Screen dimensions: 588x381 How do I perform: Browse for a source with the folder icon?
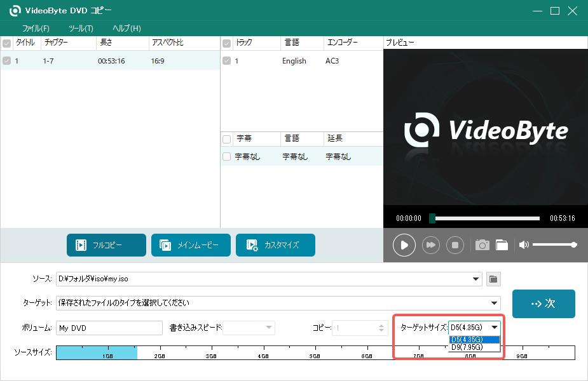[493, 279]
